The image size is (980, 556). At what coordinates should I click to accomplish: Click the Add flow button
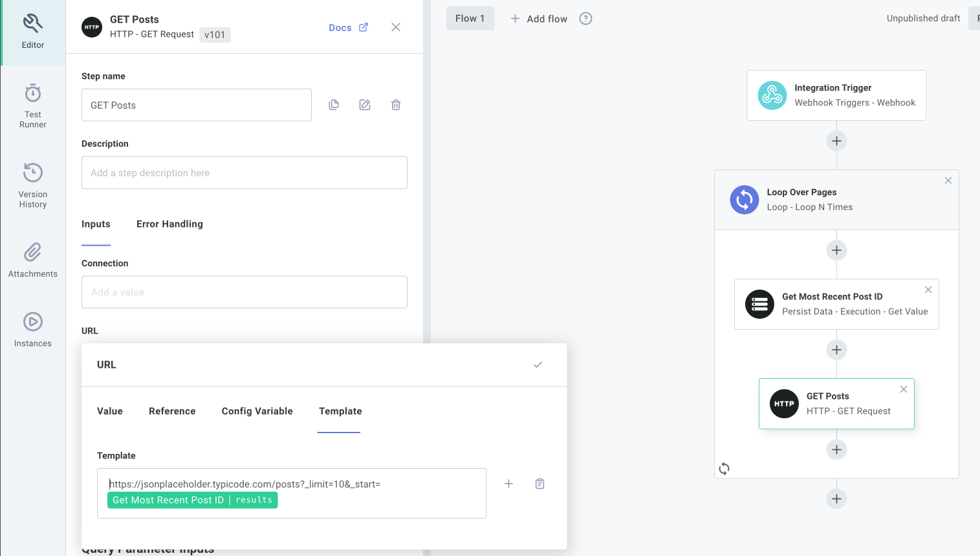(x=539, y=19)
